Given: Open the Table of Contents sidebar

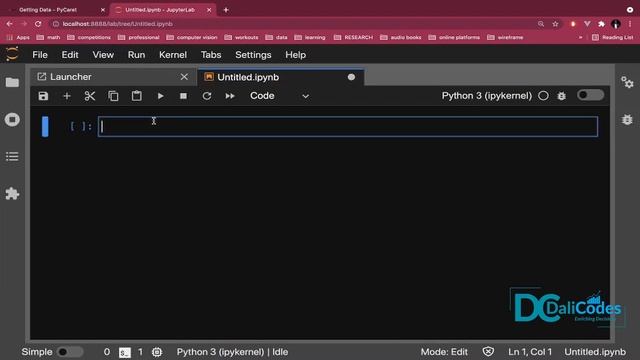Looking at the screenshot, I should 12,156.
